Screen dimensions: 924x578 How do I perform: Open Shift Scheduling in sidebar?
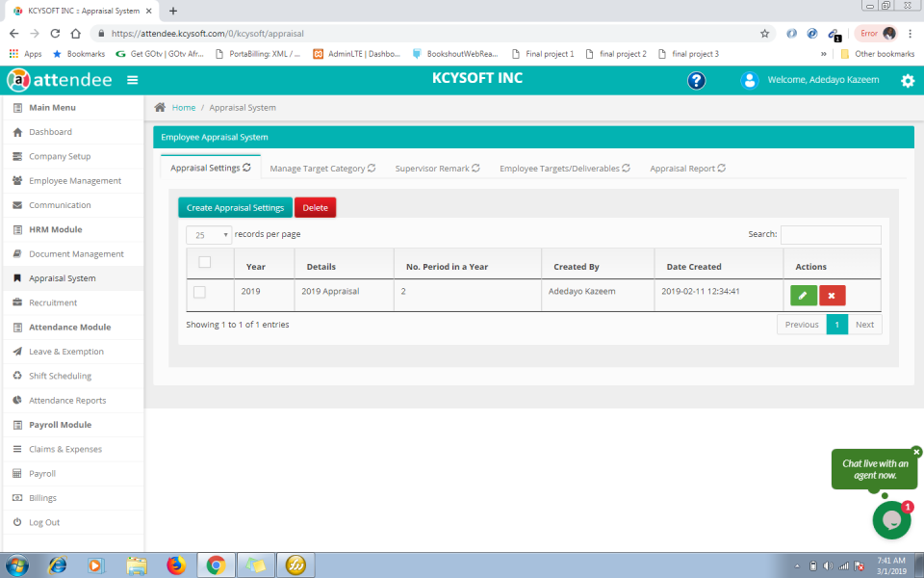point(73,376)
